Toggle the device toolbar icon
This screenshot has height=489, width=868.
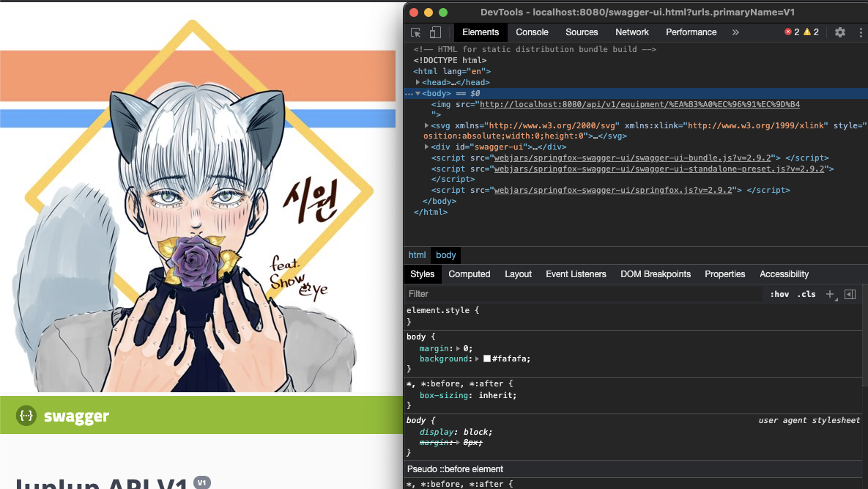click(x=435, y=32)
